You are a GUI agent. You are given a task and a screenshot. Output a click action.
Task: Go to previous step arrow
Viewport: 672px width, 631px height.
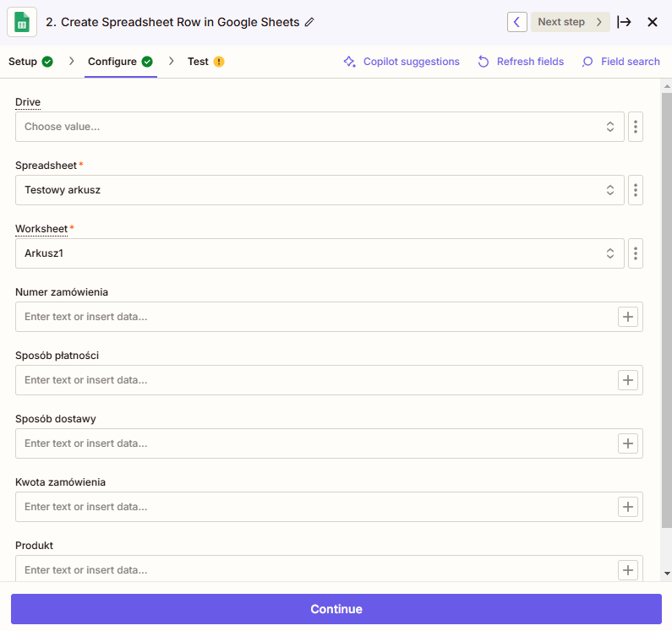517,22
